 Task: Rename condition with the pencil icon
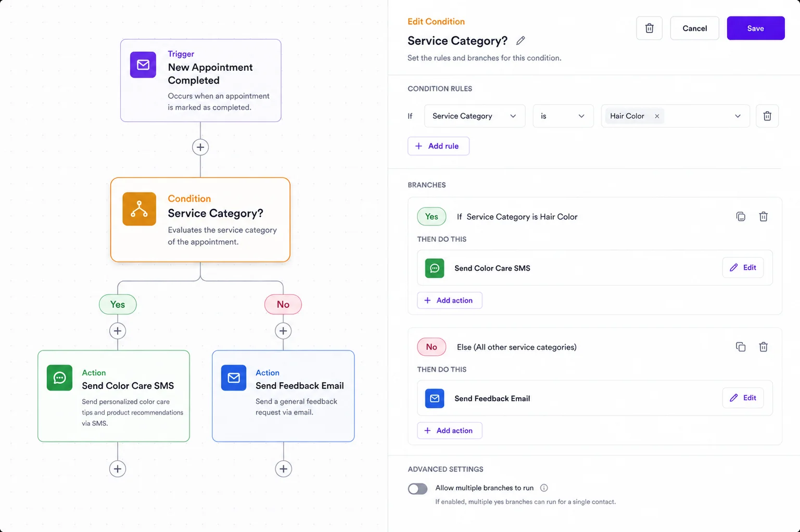(520, 41)
